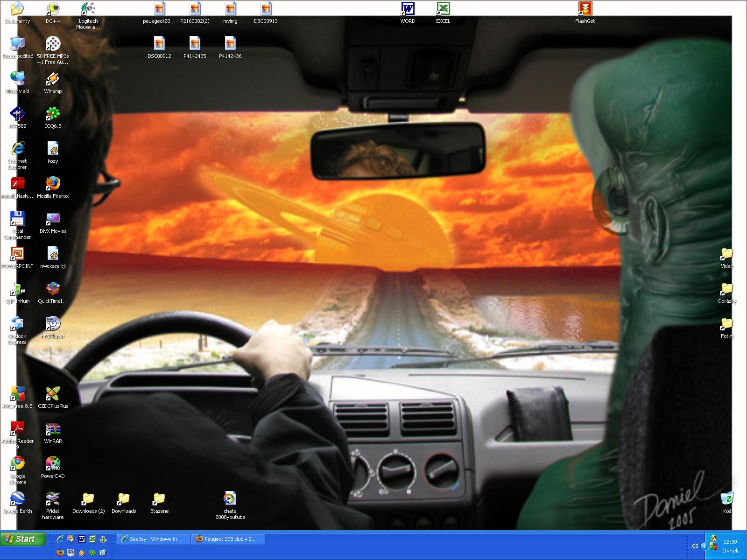Launch Mozilla Firefox from the desktop
This screenshot has height=560, width=747.
[53, 184]
